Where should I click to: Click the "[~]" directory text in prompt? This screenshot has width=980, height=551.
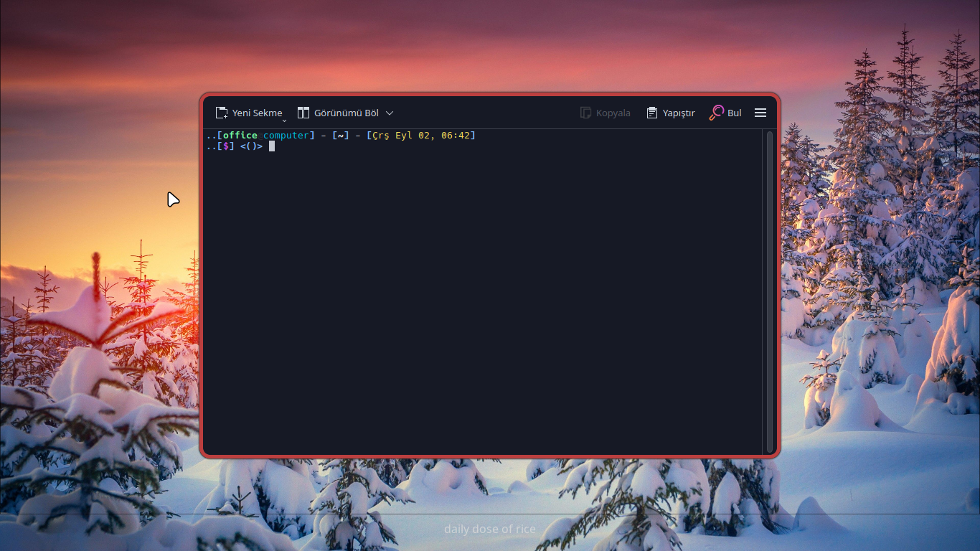(341, 135)
